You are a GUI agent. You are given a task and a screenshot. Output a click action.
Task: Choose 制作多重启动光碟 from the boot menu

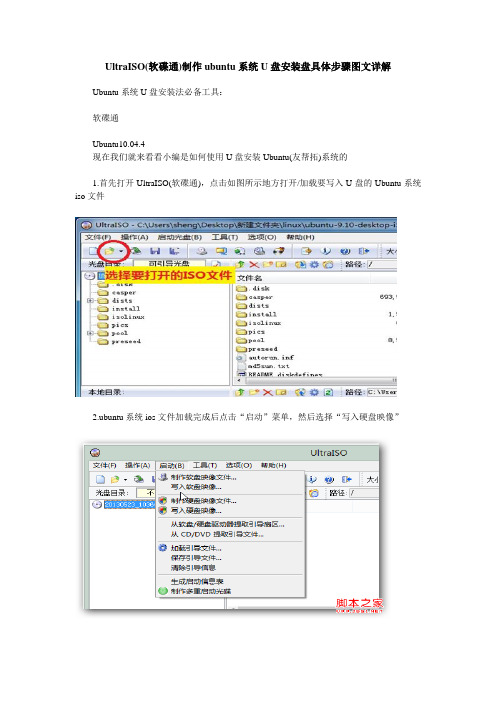231,591
